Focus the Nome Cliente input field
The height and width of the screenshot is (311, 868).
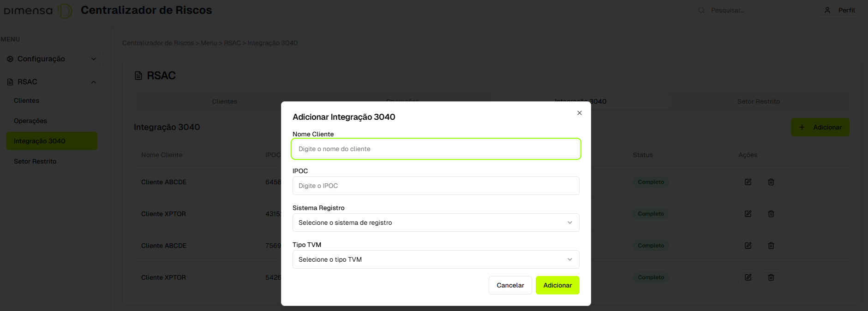click(x=436, y=149)
